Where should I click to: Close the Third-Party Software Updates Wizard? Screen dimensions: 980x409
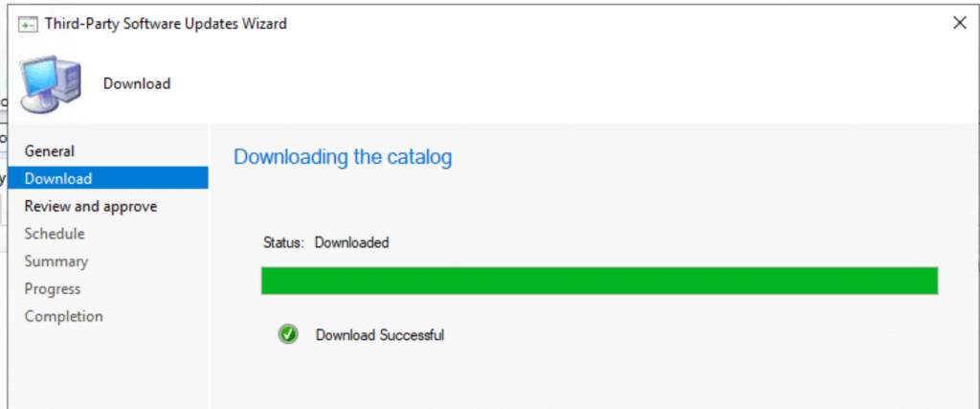click(960, 23)
